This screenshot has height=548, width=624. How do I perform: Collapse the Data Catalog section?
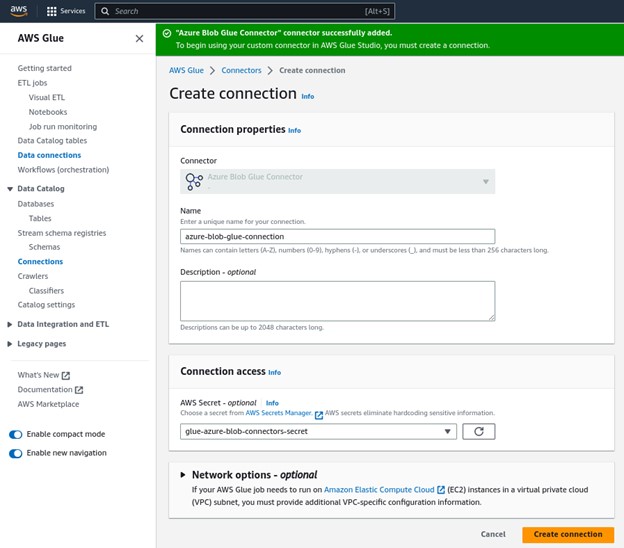10,189
